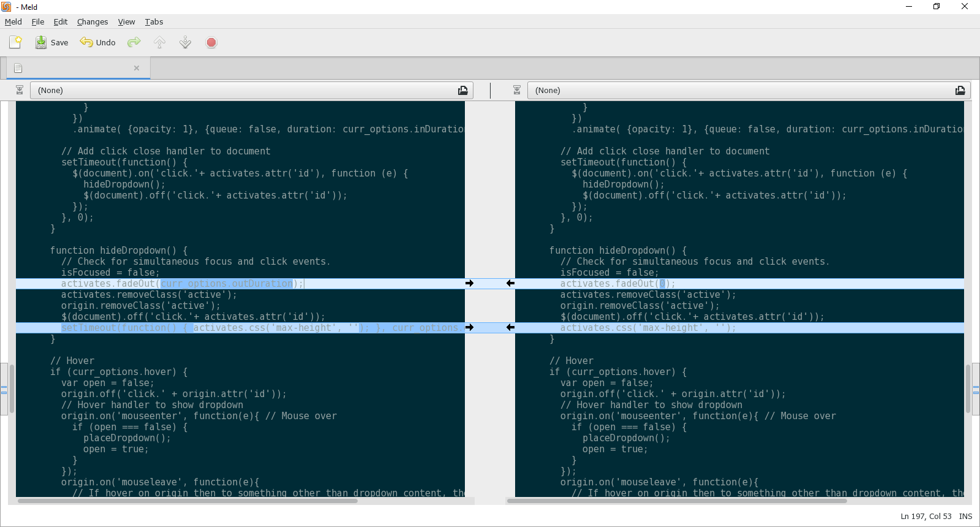Image resolution: width=980 pixels, height=527 pixels.
Task: Click 'isFocused = false;' in left pane
Action: coord(110,272)
